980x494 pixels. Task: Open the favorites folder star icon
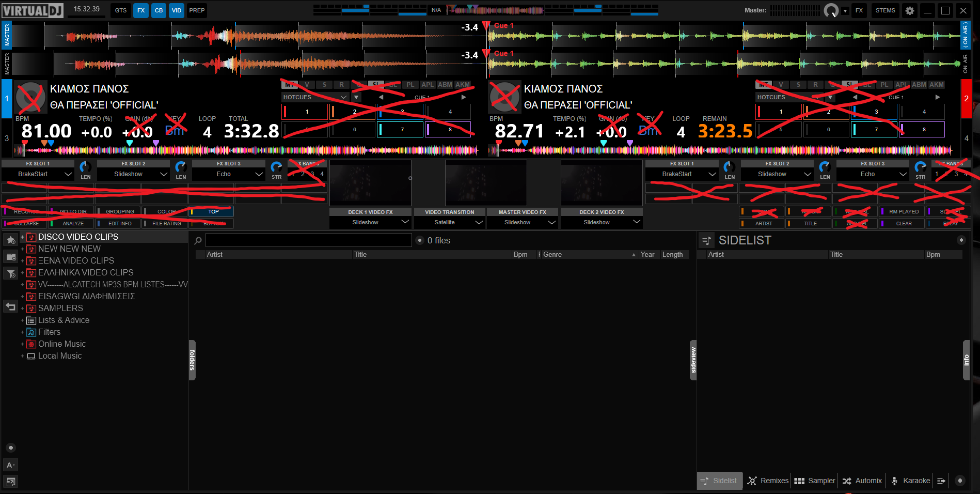coord(11,240)
